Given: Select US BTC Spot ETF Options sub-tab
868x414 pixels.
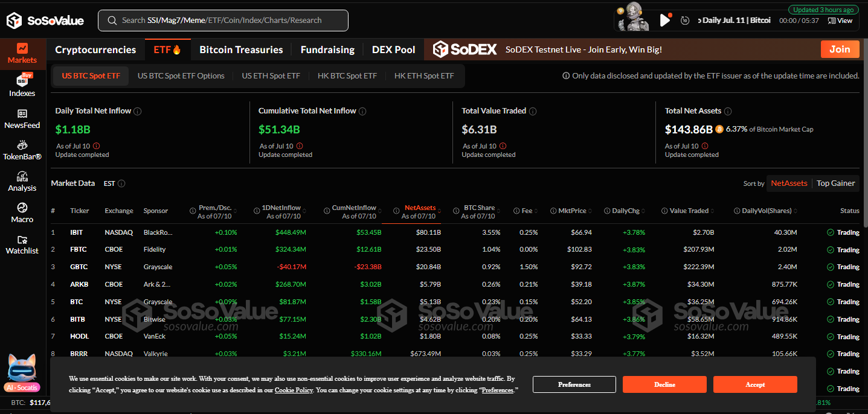Looking at the screenshot, I should (181, 76).
